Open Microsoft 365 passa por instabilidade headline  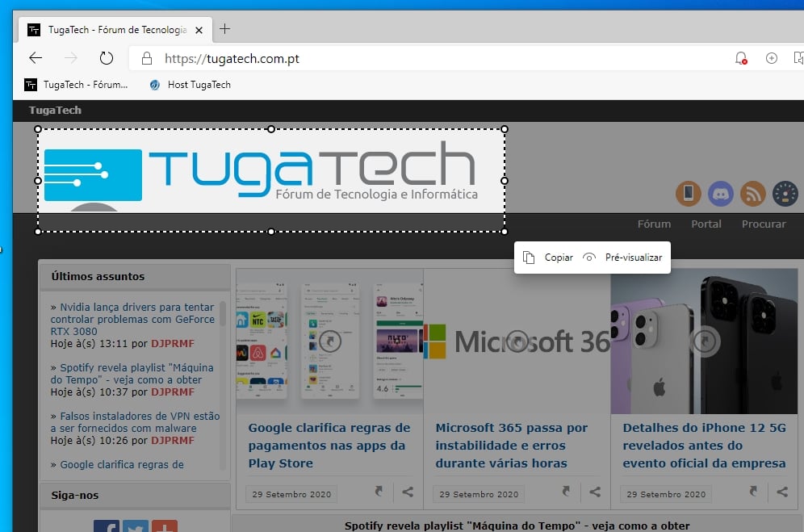tap(511, 446)
